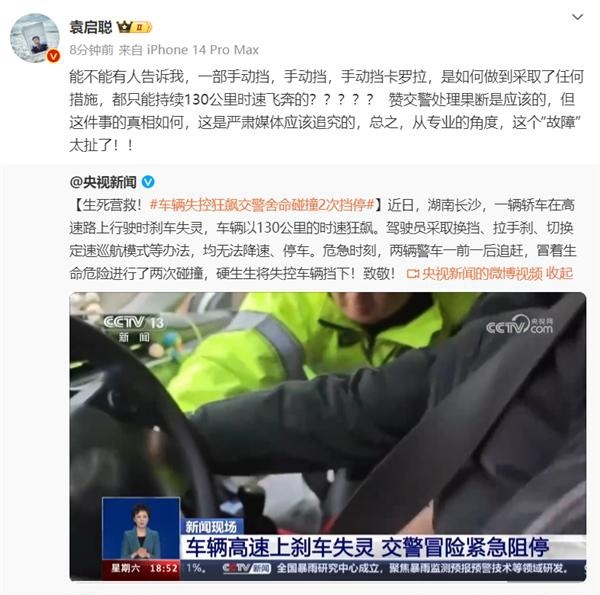Click the 新闻现场 label in video
The image size is (600, 595).
coord(211,527)
